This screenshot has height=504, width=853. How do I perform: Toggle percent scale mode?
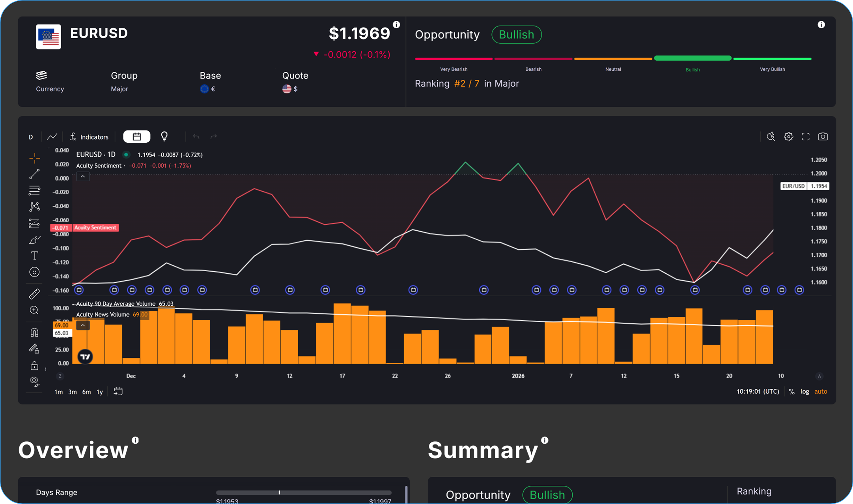click(791, 392)
